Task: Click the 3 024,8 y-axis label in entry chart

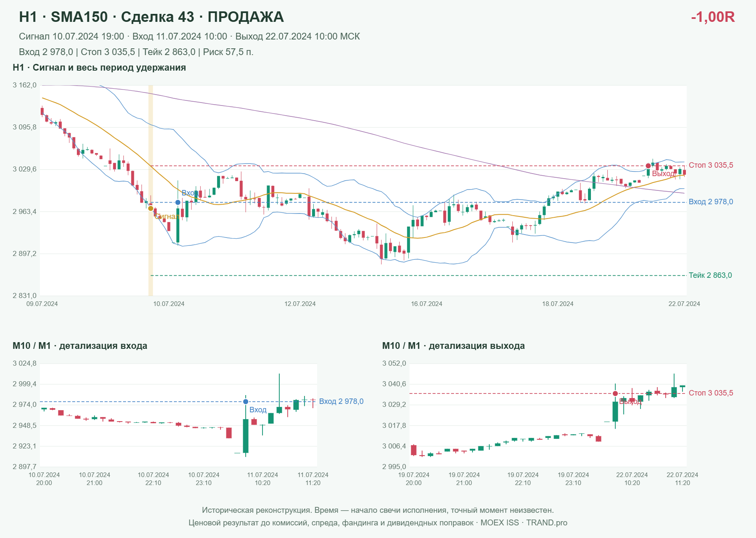Action: tap(25, 364)
